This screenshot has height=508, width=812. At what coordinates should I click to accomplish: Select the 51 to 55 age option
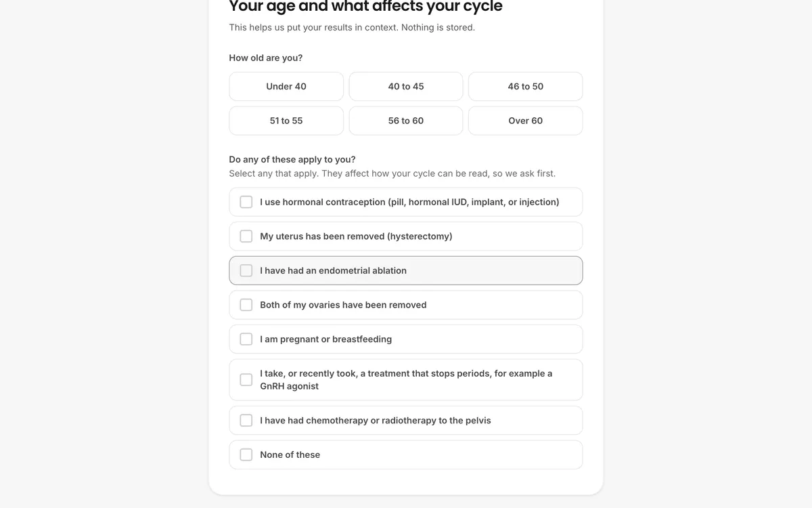coord(286,121)
